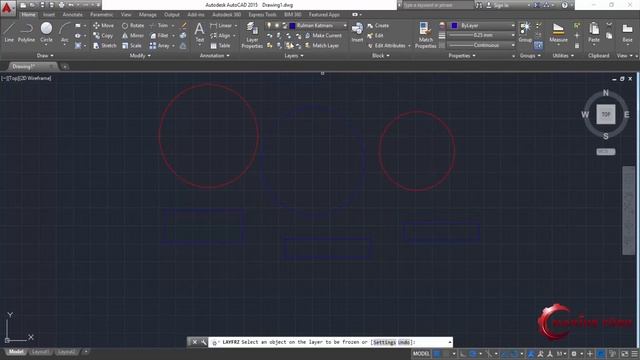Choose the Settings option in command line
The width and height of the screenshot is (640, 360).
coord(384,342)
